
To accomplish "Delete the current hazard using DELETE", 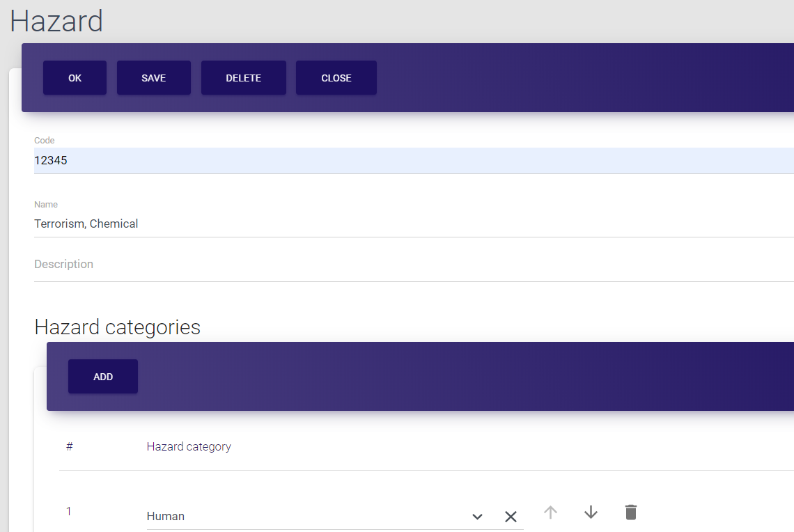I will 243,78.
